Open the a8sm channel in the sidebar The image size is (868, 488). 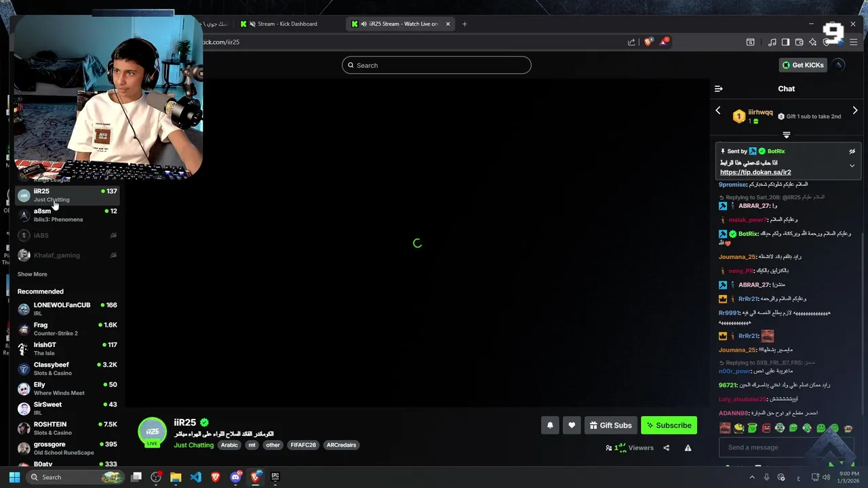pos(68,215)
